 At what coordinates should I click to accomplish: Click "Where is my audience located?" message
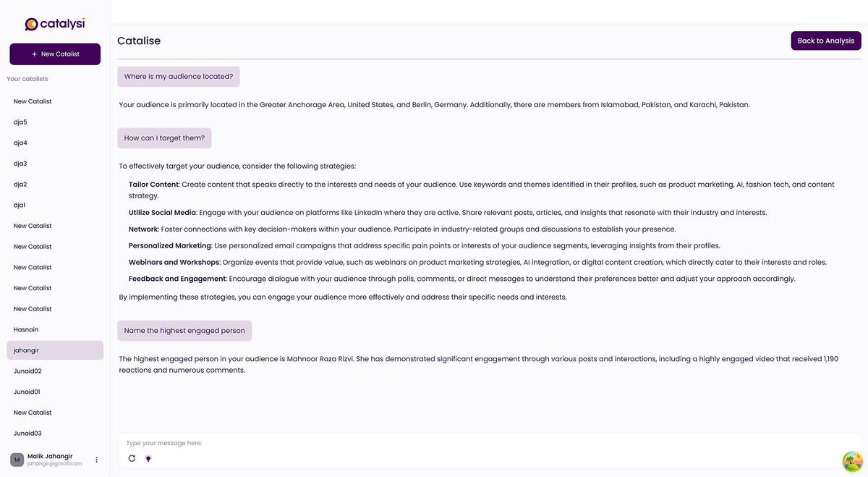click(179, 77)
